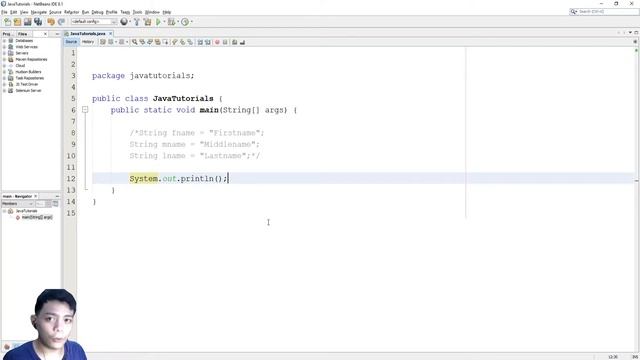Click the Shift Line Right icon
This screenshot has height=360, width=640.
pos(208,42)
